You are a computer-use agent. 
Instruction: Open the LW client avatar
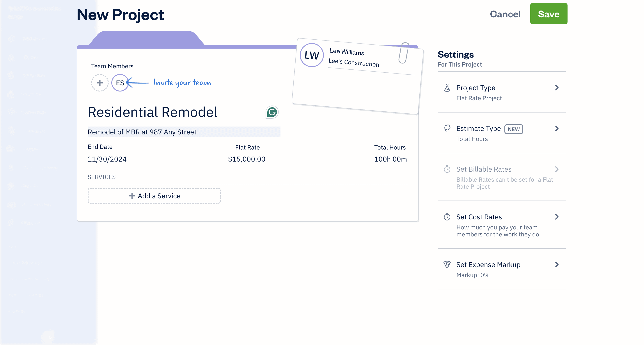point(312,55)
